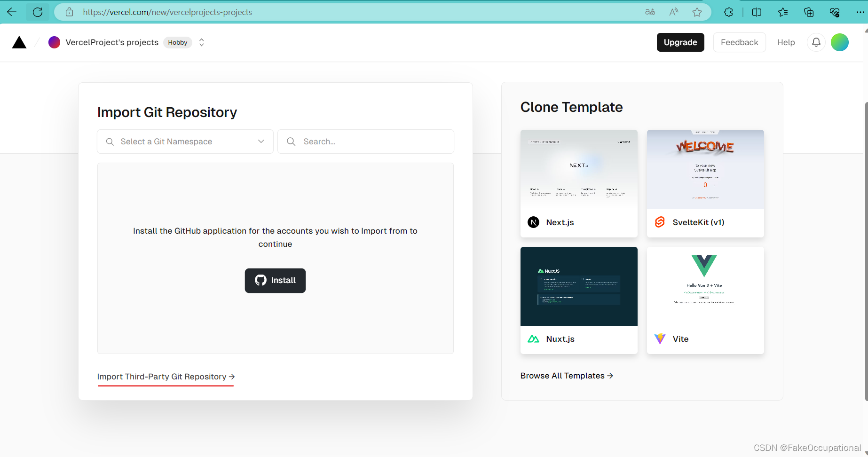Click the Nuxt.js template name
The width and height of the screenshot is (868, 457).
click(x=560, y=339)
